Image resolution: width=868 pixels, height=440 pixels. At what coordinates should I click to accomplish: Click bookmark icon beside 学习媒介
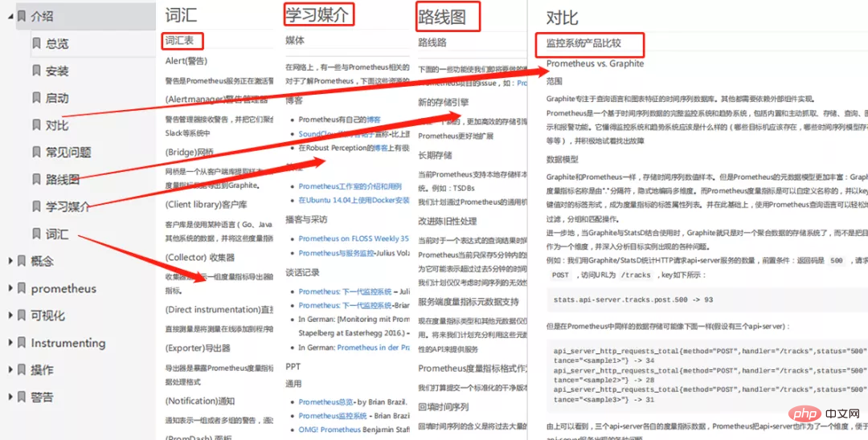pyautogui.click(x=36, y=206)
